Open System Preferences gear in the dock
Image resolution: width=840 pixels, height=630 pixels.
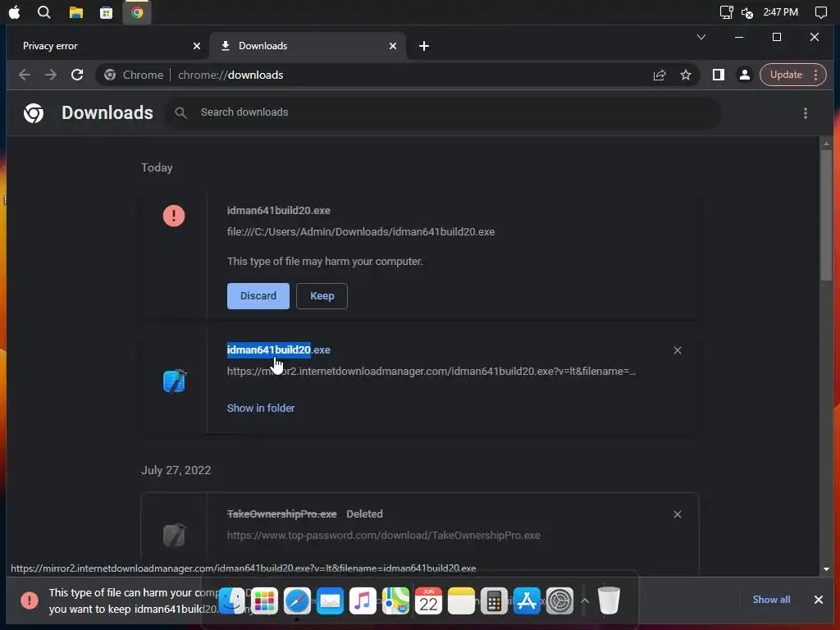pos(559,600)
